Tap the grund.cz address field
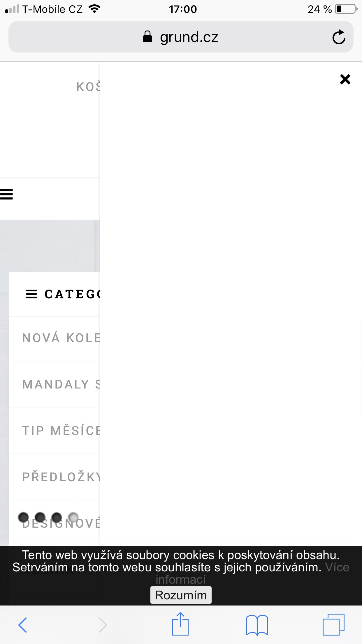Image resolution: width=362 pixels, height=644 pixels. 181,37
